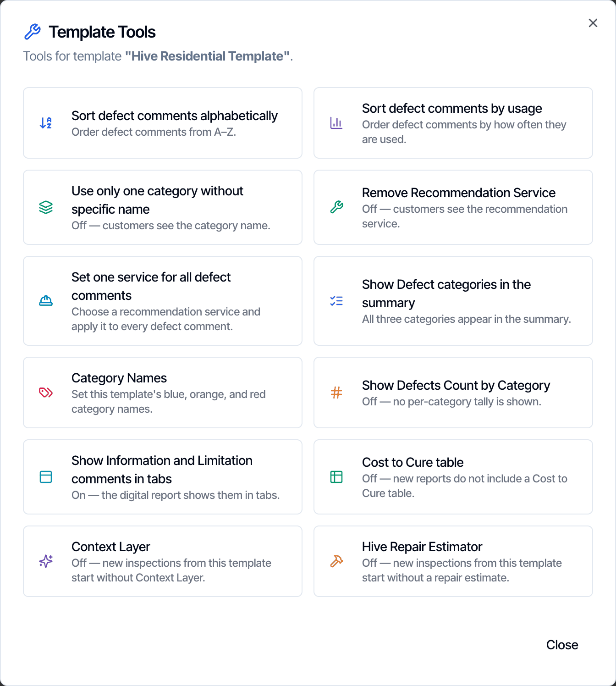The height and width of the screenshot is (686, 616).
Task: Click the A–Z sort arrow icon
Action: coord(46,123)
